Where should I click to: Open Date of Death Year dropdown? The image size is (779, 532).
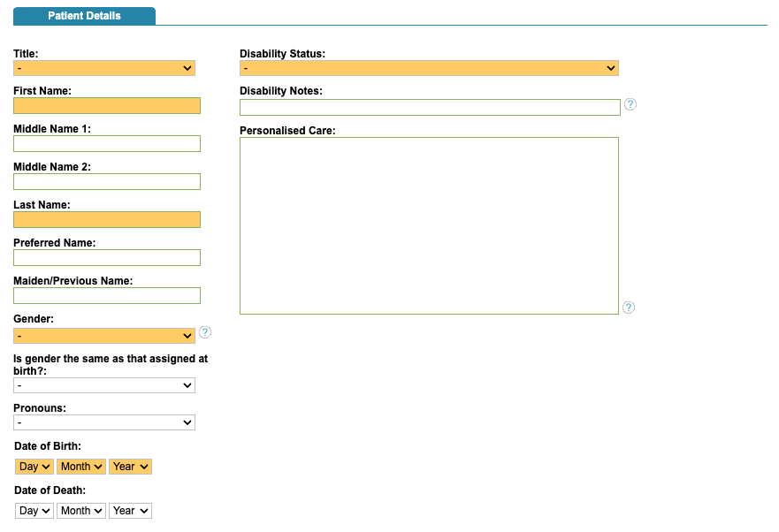click(x=130, y=511)
